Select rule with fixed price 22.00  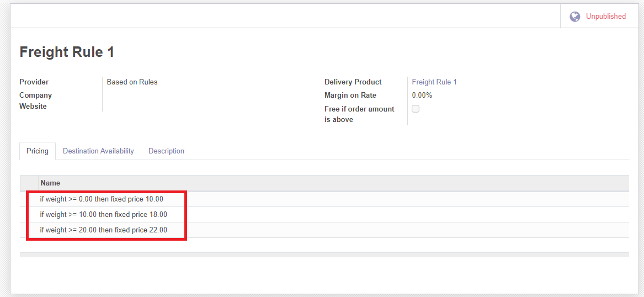(103, 230)
